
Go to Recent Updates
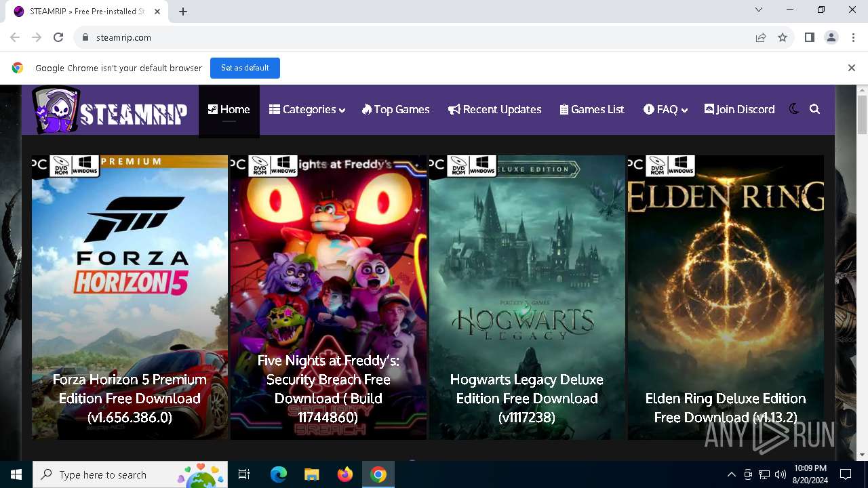click(x=494, y=109)
